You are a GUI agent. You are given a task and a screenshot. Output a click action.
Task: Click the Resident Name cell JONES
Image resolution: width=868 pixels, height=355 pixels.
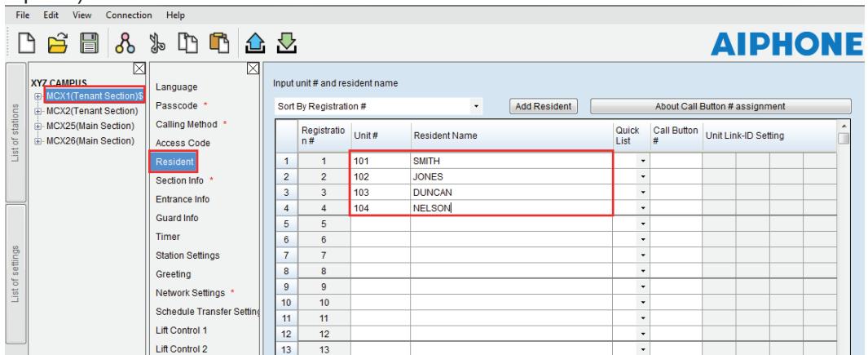tap(512, 177)
